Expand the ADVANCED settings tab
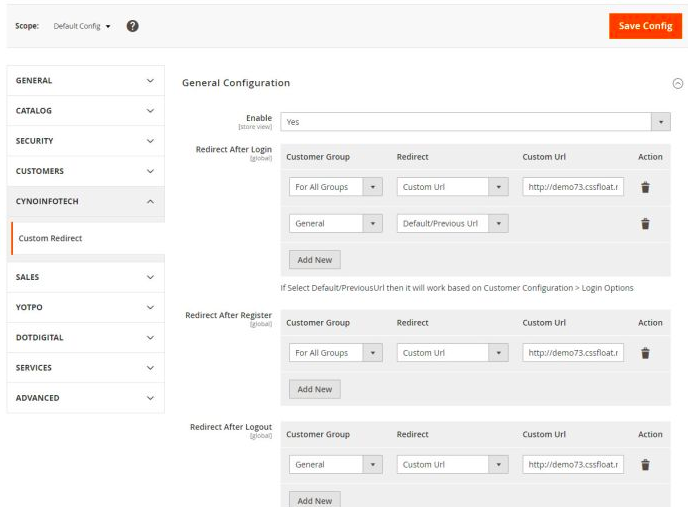Image resolution: width=688 pixels, height=507 pixels. [x=86, y=398]
